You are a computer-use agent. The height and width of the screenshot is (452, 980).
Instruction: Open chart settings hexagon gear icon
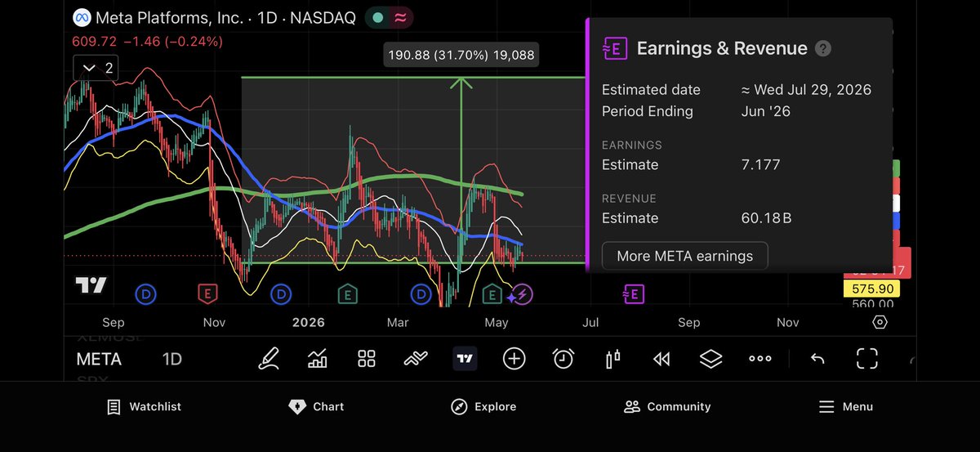pyautogui.click(x=880, y=322)
